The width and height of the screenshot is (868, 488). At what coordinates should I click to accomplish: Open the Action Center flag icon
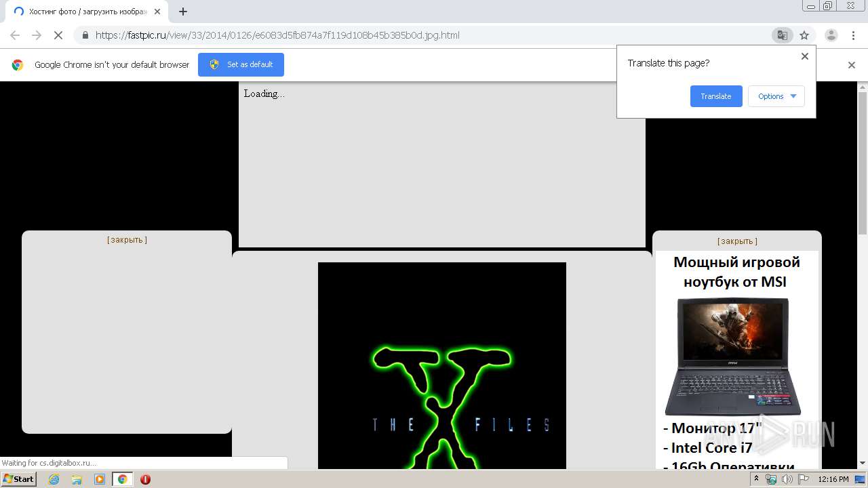[x=802, y=479]
